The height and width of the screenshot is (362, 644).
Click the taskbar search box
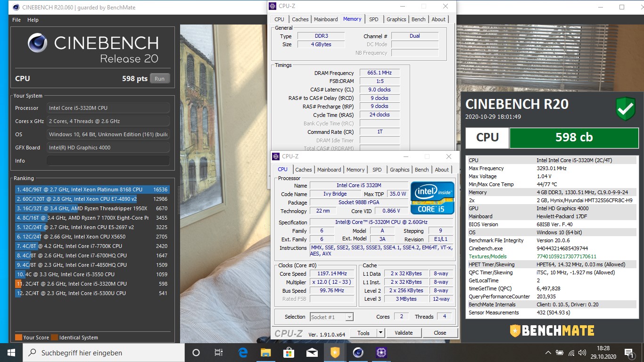pyautogui.click(x=104, y=353)
